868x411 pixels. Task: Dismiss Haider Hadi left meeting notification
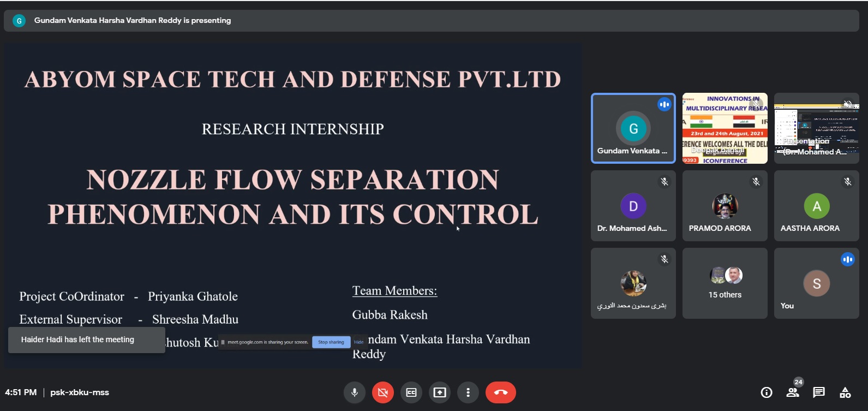pyautogui.click(x=87, y=339)
